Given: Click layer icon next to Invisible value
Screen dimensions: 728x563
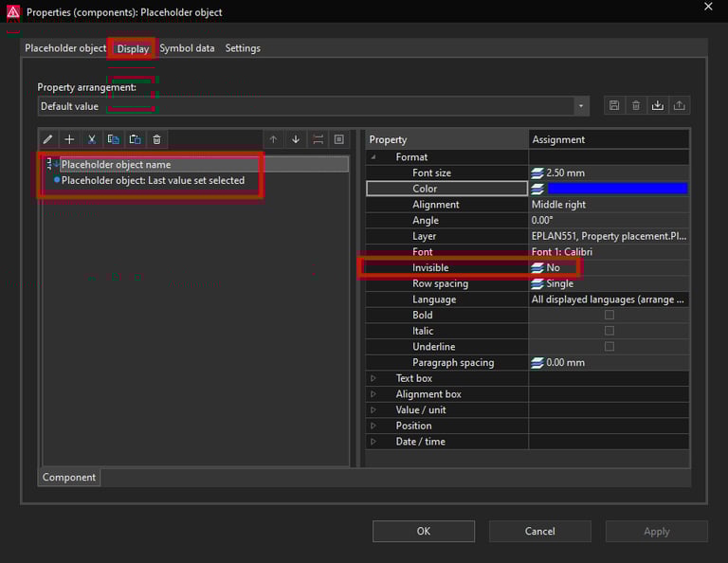Looking at the screenshot, I should point(537,268).
